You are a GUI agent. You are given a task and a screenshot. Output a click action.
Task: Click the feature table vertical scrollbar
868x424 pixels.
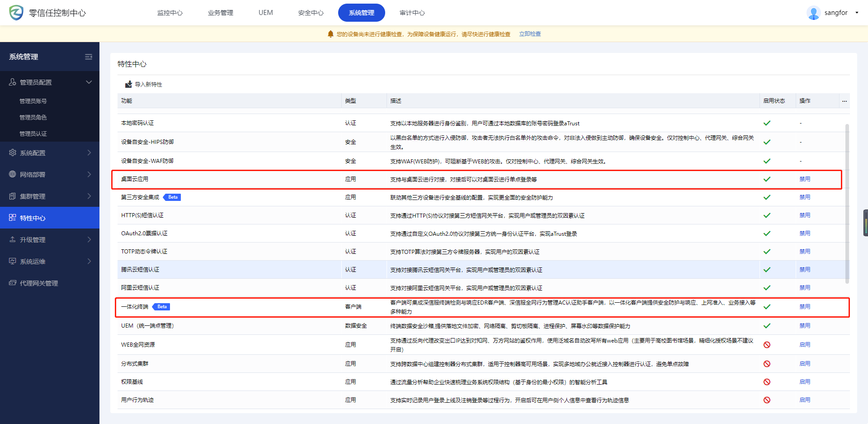(x=847, y=204)
